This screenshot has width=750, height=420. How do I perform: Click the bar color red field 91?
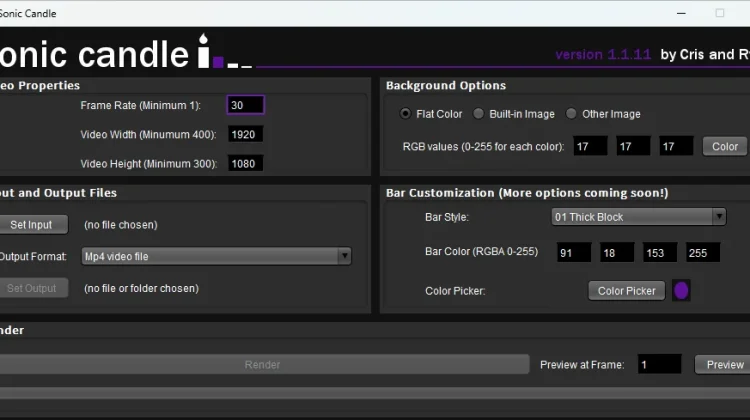pos(574,253)
